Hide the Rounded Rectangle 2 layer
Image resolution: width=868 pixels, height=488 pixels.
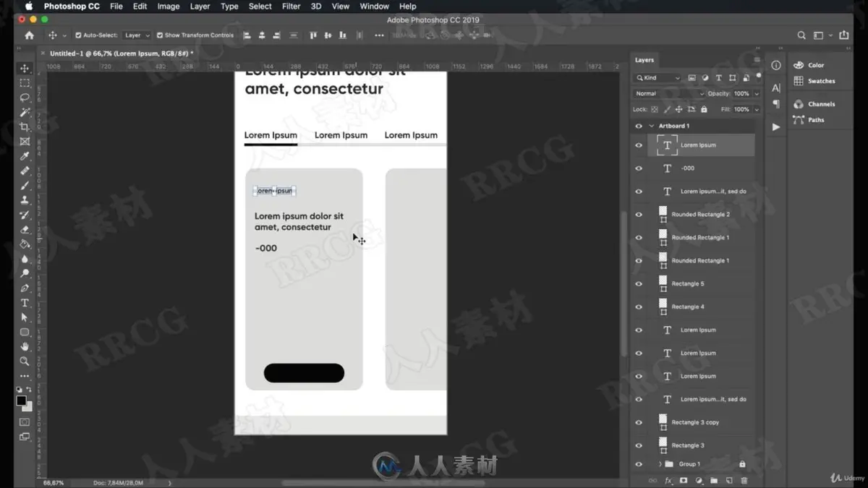639,215
